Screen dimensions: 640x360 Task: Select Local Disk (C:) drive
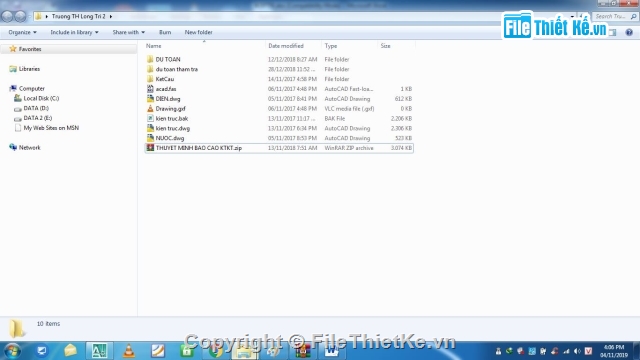[41, 98]
